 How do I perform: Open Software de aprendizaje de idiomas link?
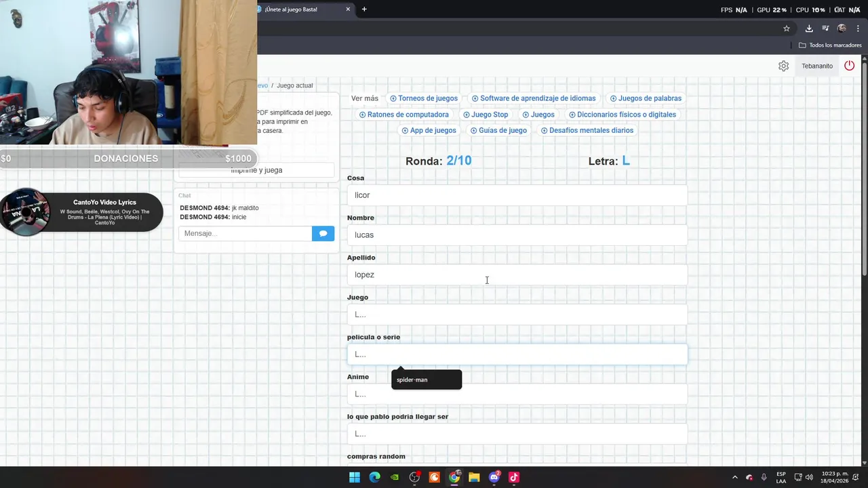534,98
